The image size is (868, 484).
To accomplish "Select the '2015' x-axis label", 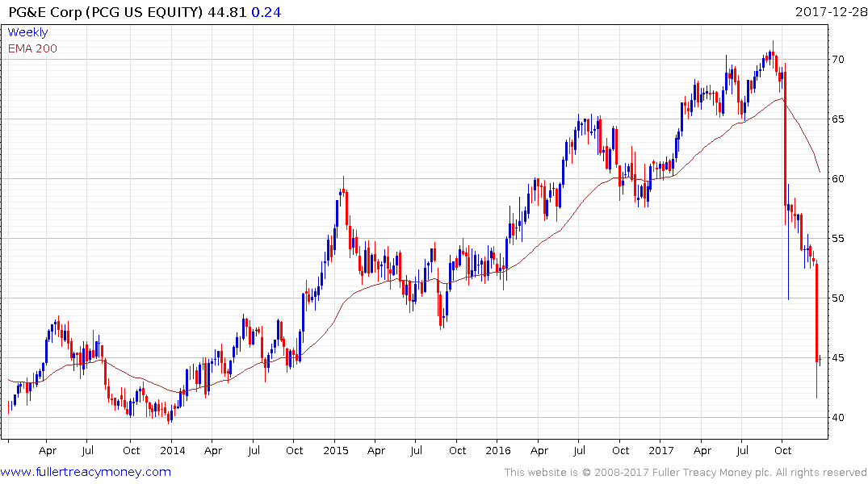I will (335, 450).
